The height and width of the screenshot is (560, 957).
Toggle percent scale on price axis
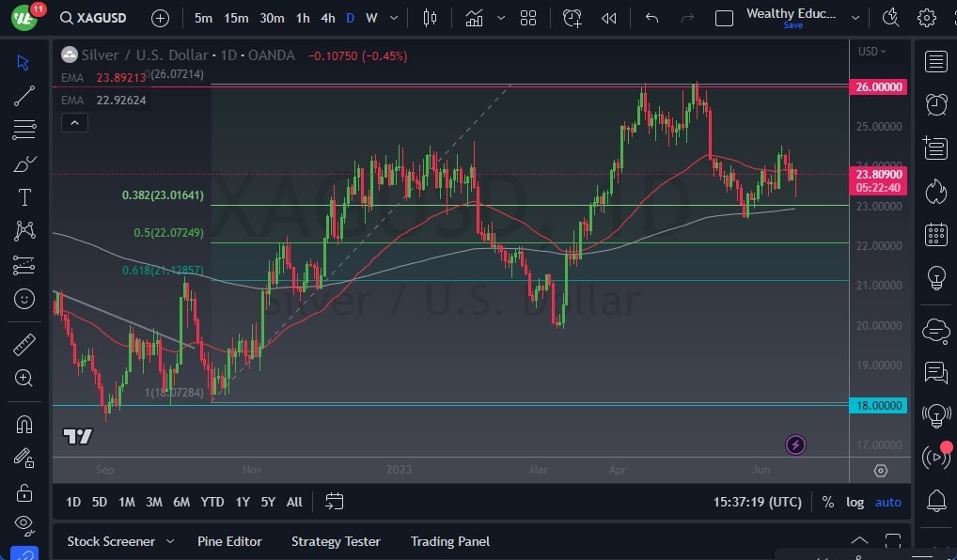tap(827, 502)
